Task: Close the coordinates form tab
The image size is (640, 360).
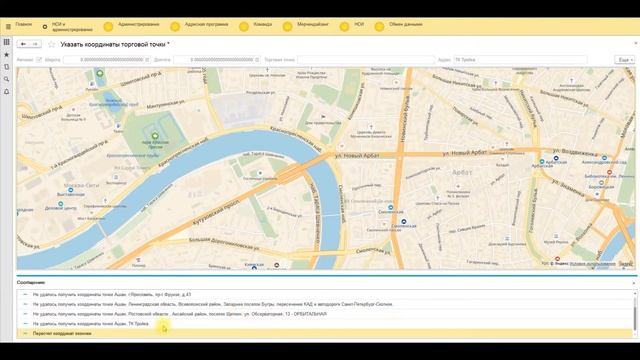Action: click(x=636, y=43)
